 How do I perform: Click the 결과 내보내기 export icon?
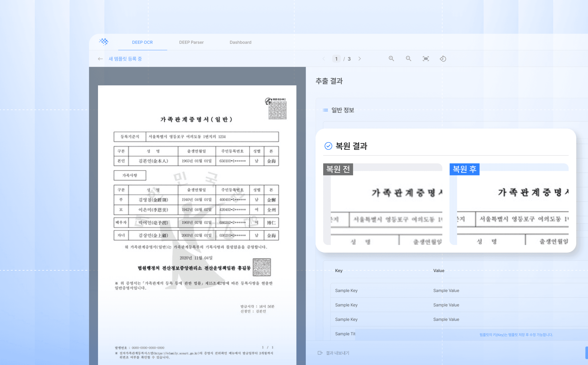pyautogui.click(x=320, y=353)
